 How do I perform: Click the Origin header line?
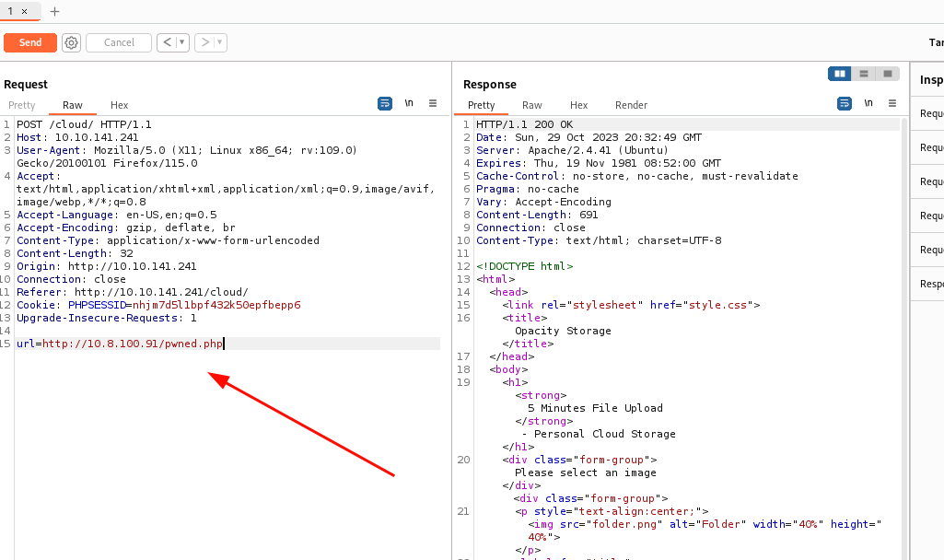107,266
